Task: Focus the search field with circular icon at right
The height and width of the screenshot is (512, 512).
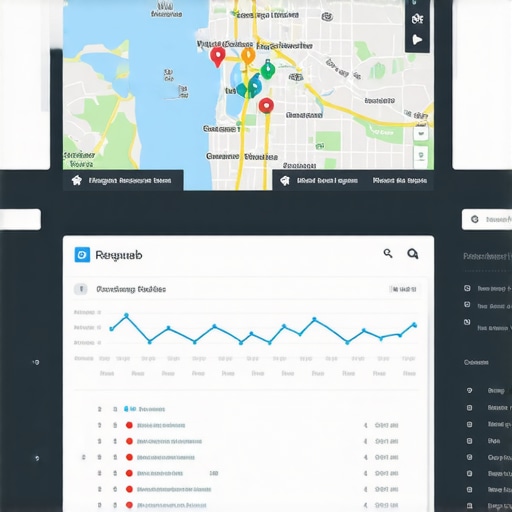Action: pos(487,219)
